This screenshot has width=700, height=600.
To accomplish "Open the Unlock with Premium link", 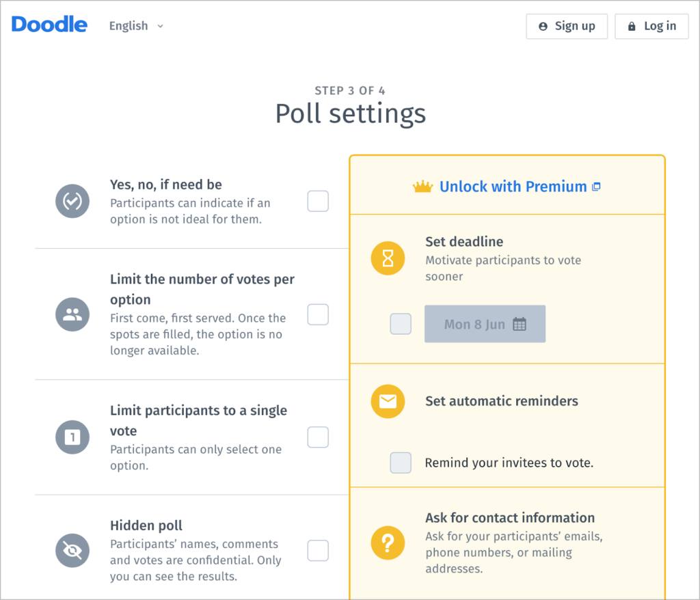I will click(513, 187).
